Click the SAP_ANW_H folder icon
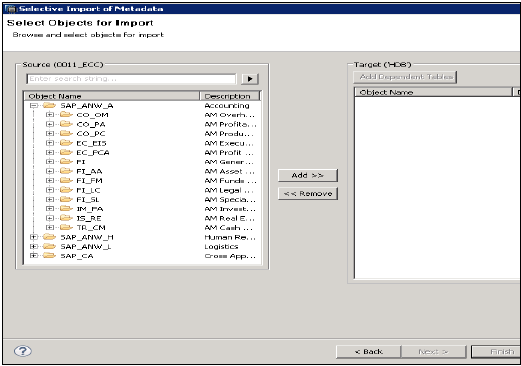The width and height of the screenshot is (521, 366). (x=49, y=237)
